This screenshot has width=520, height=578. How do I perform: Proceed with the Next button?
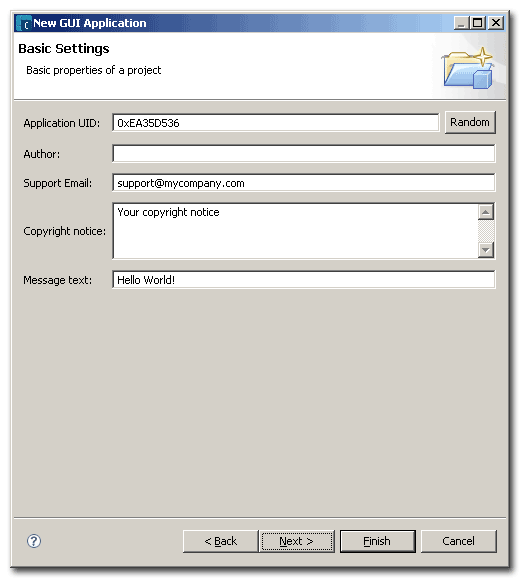click(x=296, y=541)
